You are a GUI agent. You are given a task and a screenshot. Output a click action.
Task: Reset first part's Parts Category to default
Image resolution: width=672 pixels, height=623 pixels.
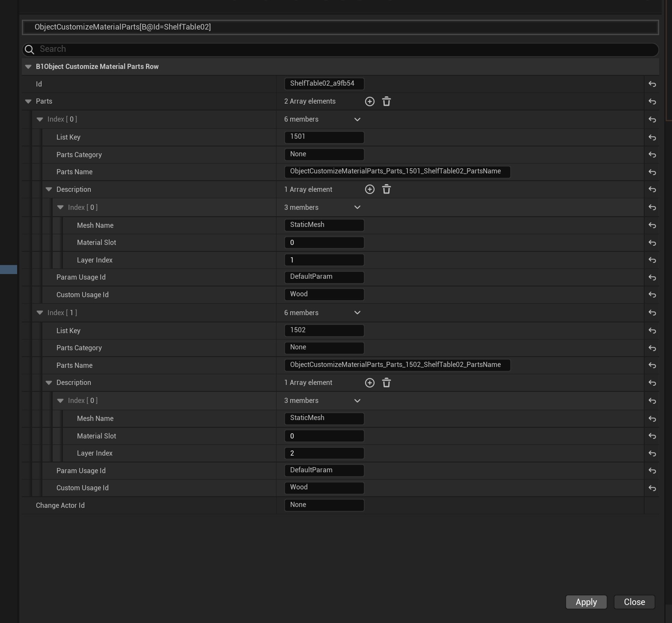point(652,155)
